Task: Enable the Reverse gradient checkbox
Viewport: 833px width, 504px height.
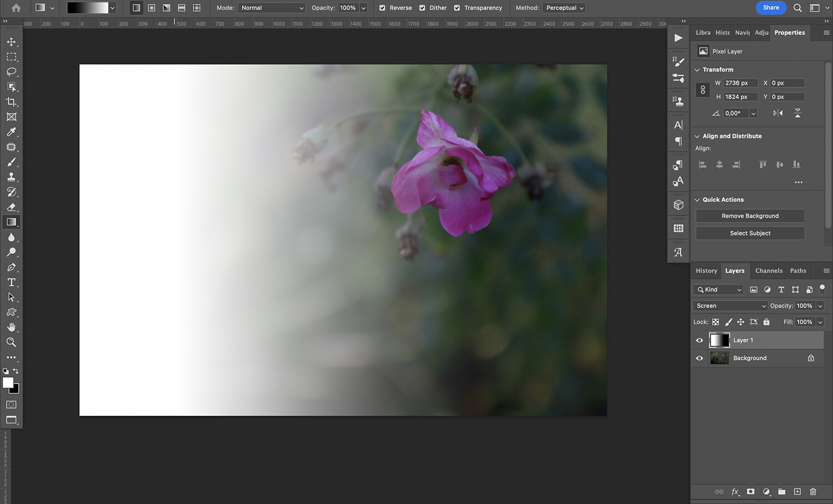Action: click(x=382, y=8)
